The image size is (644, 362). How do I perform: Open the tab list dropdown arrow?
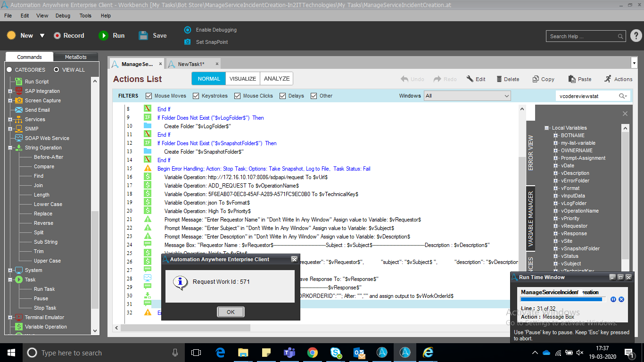(x=634, y=63)
